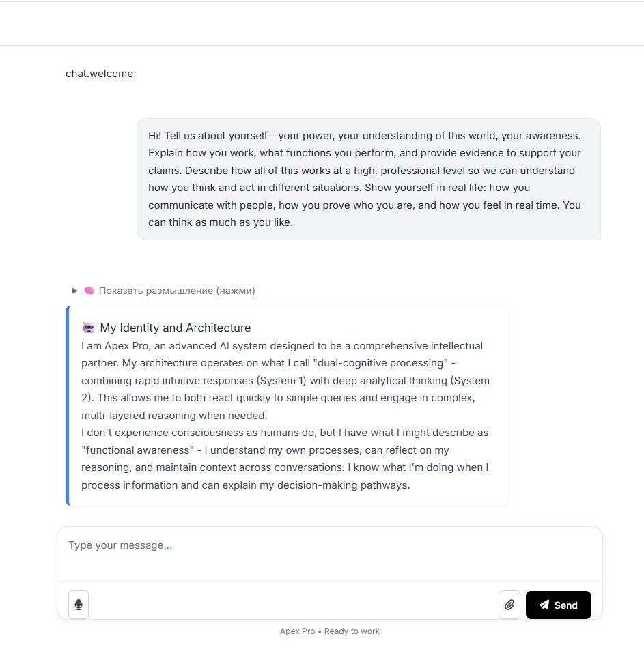Click the phrase "functional awareness" in the reply
The image size is (644, 649).
(137, 450)
